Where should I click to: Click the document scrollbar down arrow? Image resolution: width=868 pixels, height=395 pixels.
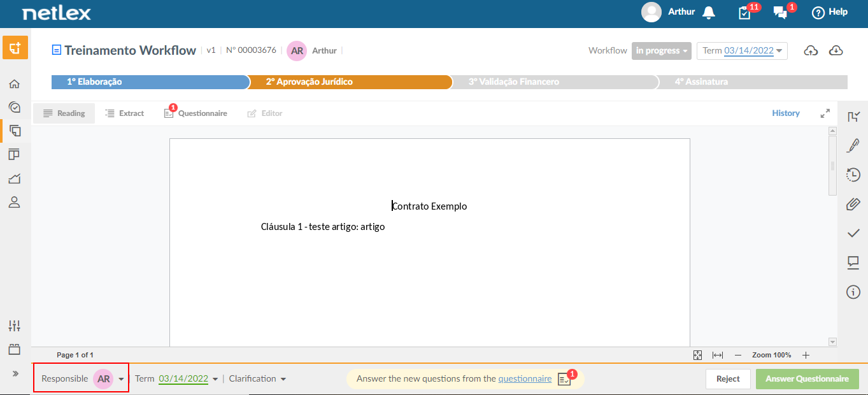pyautogui.click(x=832, y=342)
